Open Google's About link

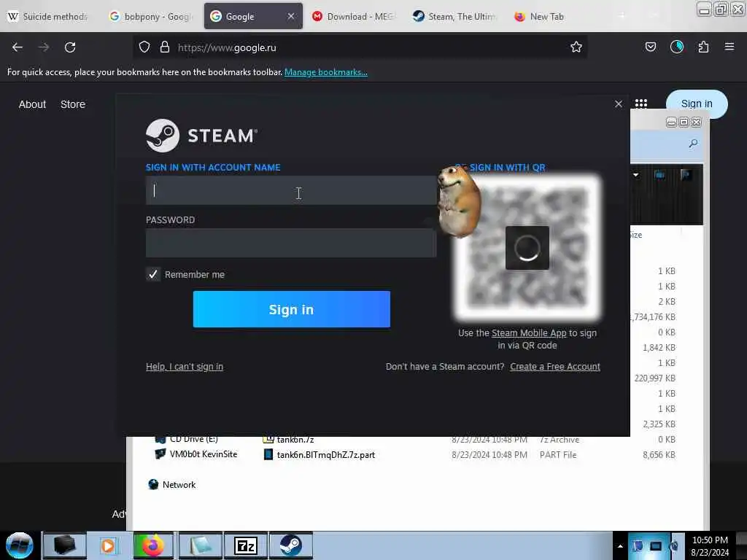32,104
